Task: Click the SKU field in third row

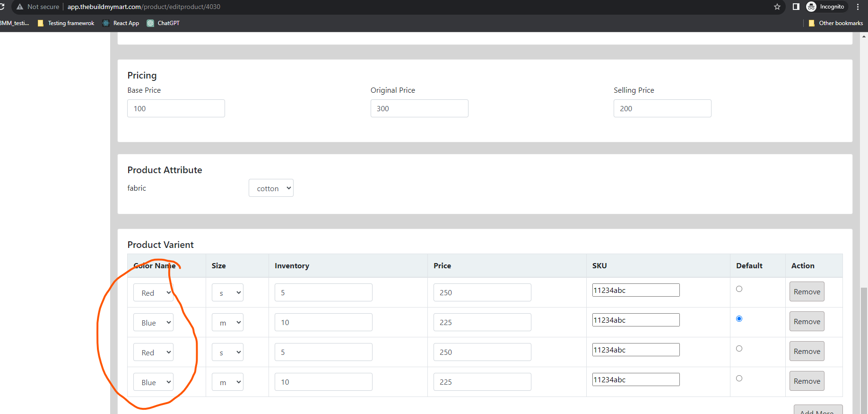Action: coord(636,350)
